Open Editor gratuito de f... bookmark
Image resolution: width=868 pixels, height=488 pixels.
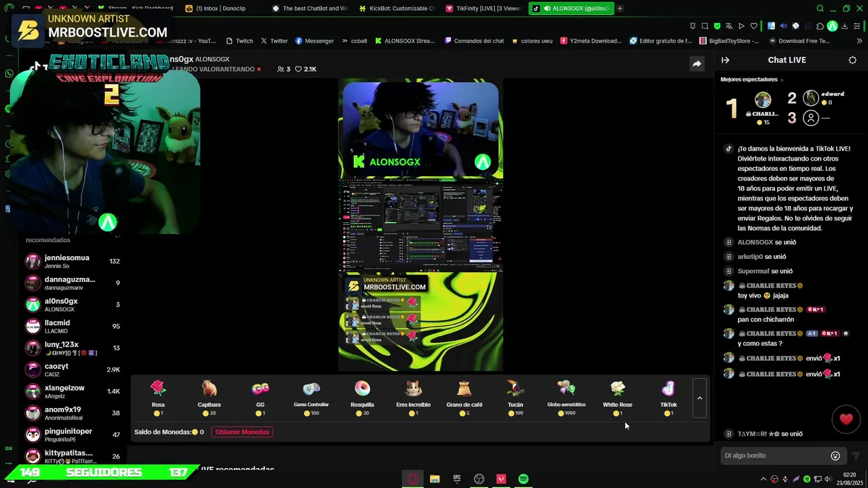(660, 41)
